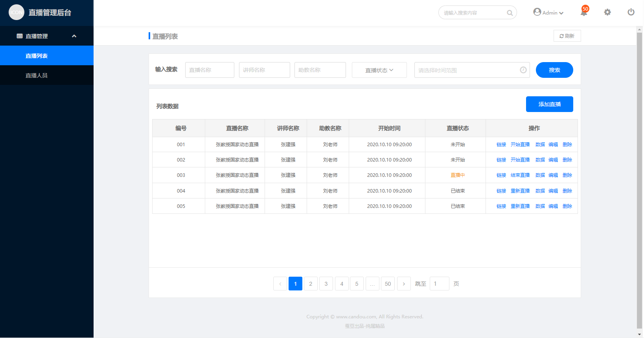Click the search magnifier icon in the top bar

pos(510,13)
